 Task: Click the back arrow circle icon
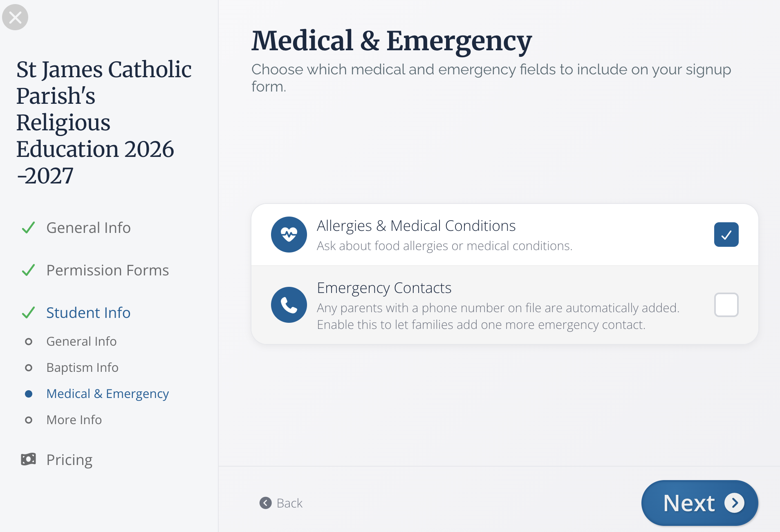tap(266, 503)
